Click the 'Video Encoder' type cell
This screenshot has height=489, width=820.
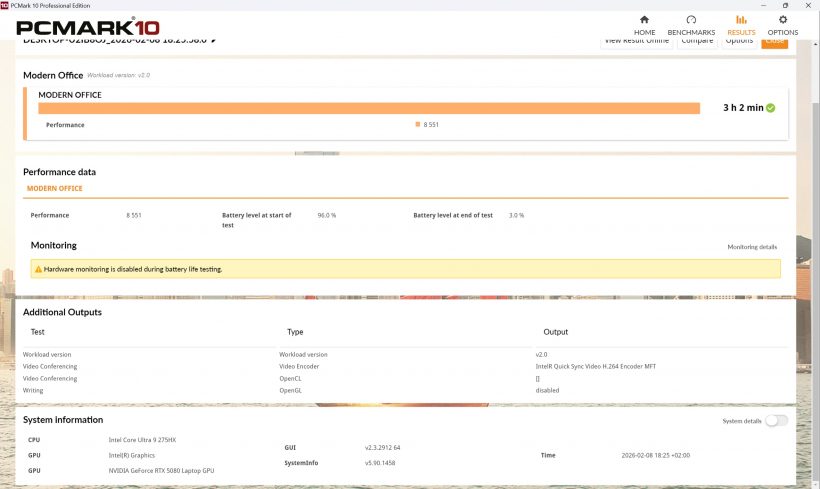tap(299, 367)
